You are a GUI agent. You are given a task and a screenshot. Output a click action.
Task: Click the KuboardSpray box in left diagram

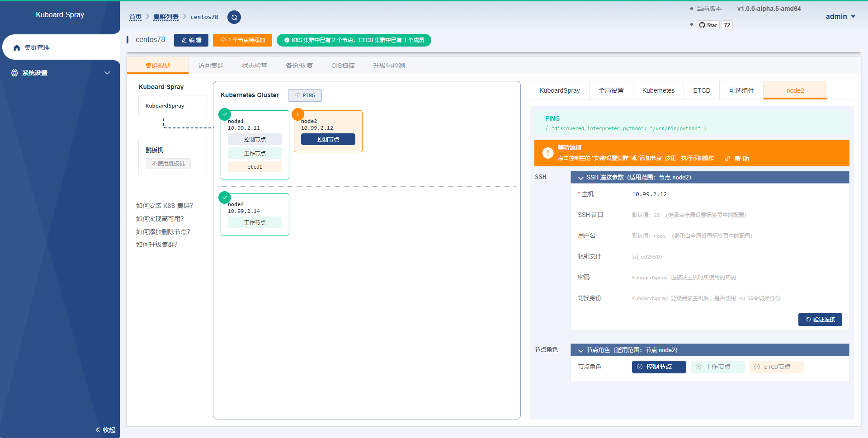[x=173, y=106]
